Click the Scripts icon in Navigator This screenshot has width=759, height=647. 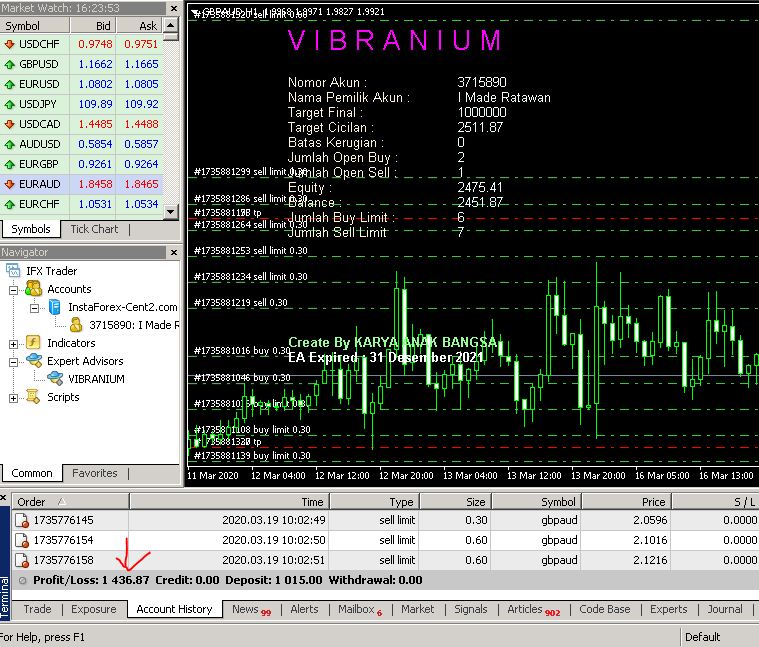tap(35, 397)
